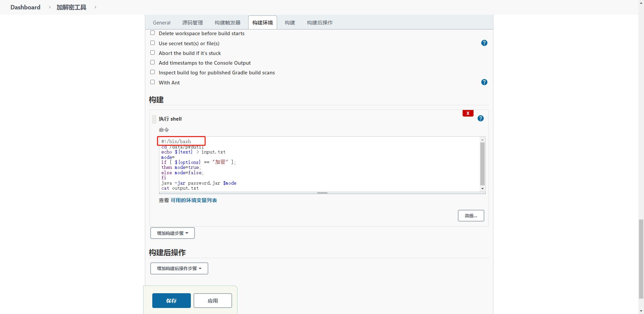
Task: Open the 增加构建后操作步骤 dropdown
Action: coord(179,268)
